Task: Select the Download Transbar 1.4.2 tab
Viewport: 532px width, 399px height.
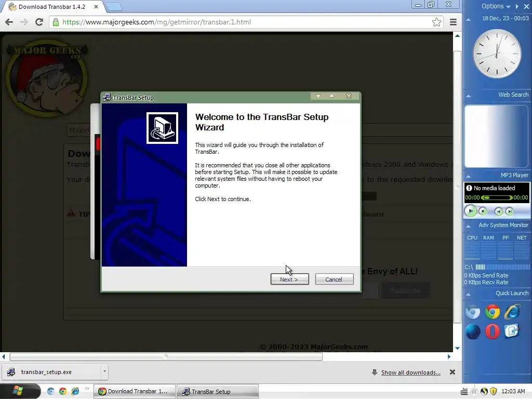Action: point(52,7)
